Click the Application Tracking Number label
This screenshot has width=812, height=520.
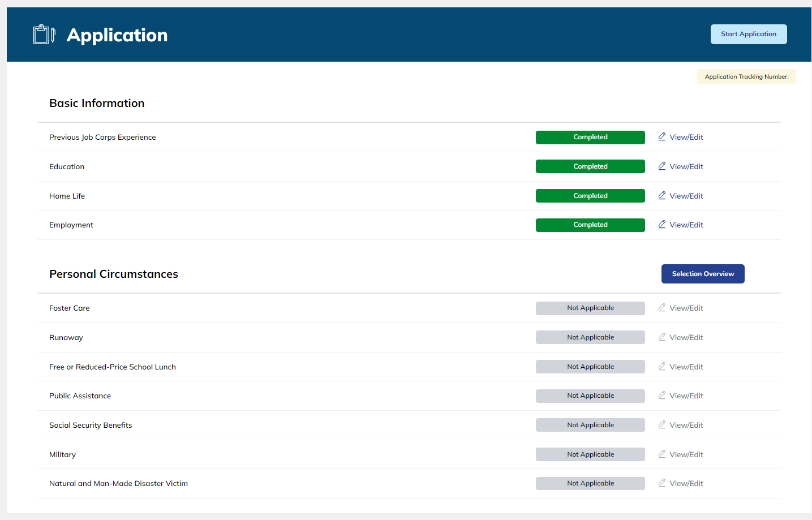tap(746, 77)
